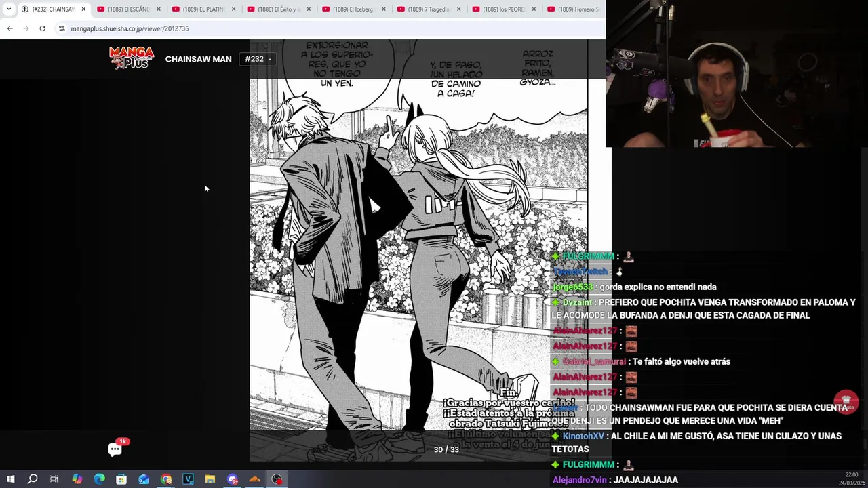Open Windows taskbar search
868x488 pixels.
click(x=32, y=479)
